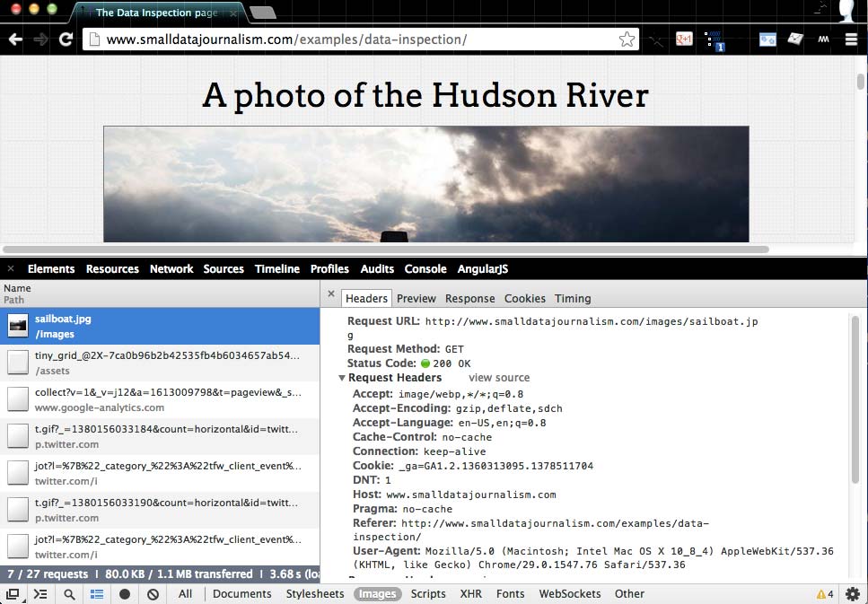The image size is (868, 604).
Task: Close the request details pane
Action: [x=331, y=294]
